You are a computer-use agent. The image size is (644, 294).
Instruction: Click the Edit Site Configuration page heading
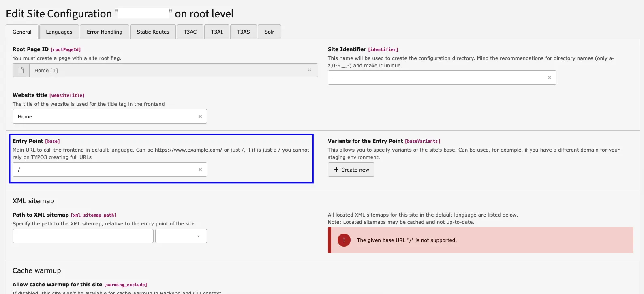pos(120,13)
